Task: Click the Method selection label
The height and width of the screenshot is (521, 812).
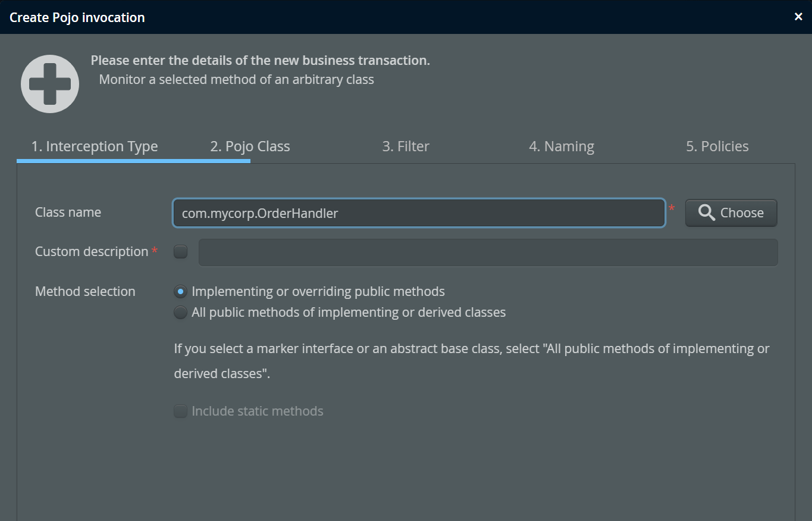Action: tap(85, 292)
